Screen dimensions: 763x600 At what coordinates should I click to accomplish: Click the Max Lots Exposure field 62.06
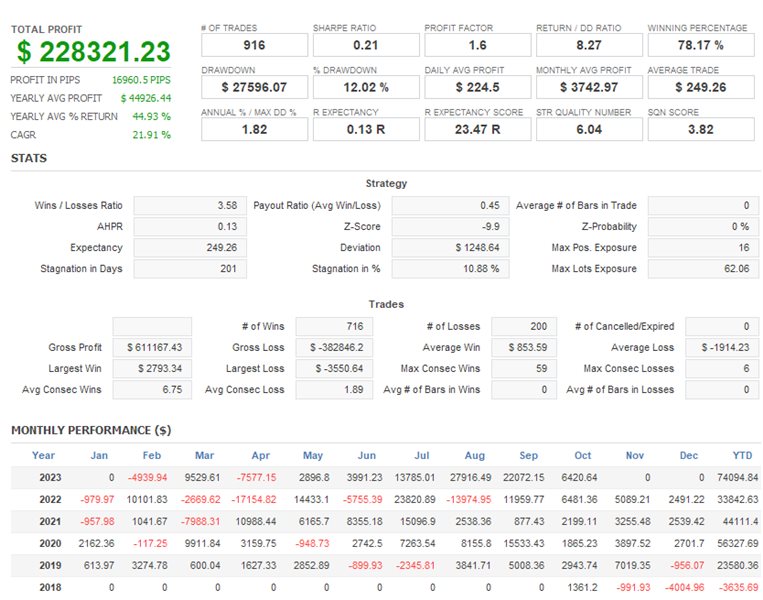(x=703, y=269)
